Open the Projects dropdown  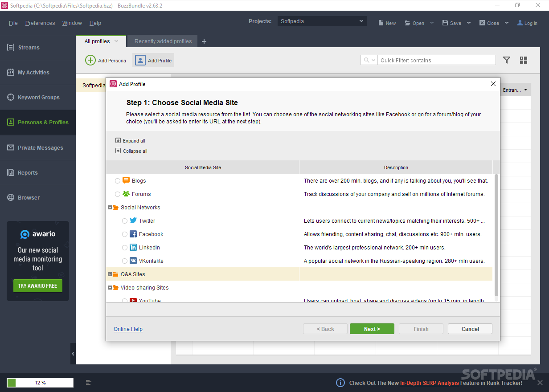[x=322, y=20]
